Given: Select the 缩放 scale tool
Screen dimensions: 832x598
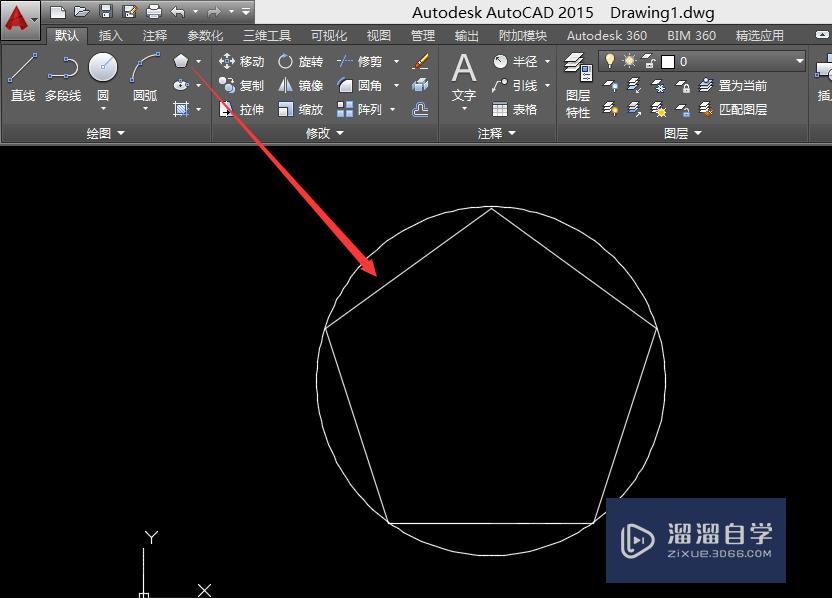Looking at the screenshot, I should [x=300, y=109].
